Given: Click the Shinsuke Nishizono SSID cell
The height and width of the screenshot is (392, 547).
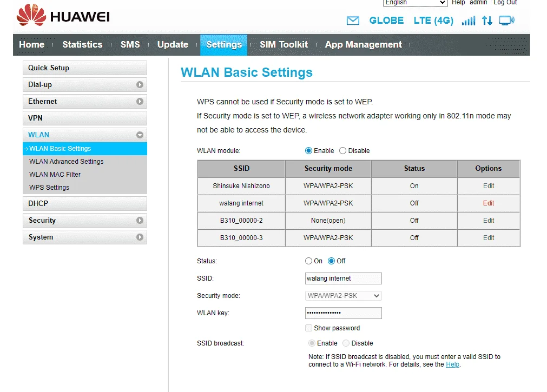Looking at the screenshot, I should point(241,186).
